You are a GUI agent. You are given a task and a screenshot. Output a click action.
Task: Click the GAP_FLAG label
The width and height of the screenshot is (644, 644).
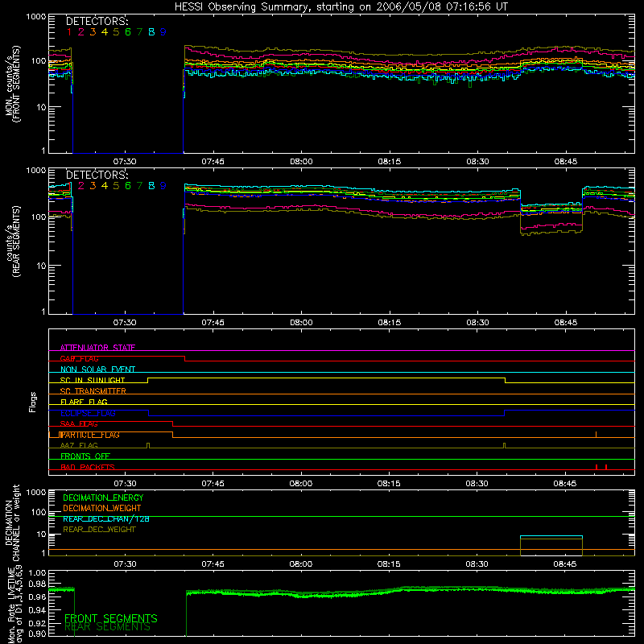point(79,358)
